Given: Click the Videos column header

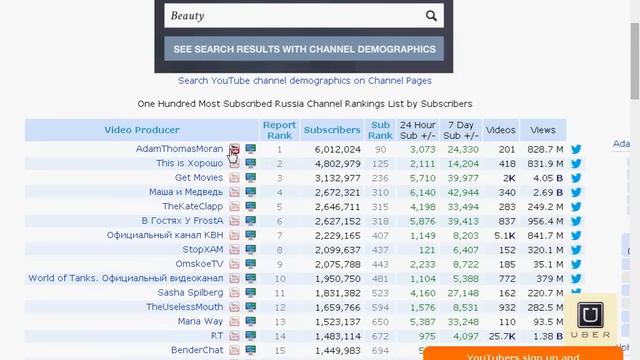Looking at the screenshot, I should tap(500, 130).
